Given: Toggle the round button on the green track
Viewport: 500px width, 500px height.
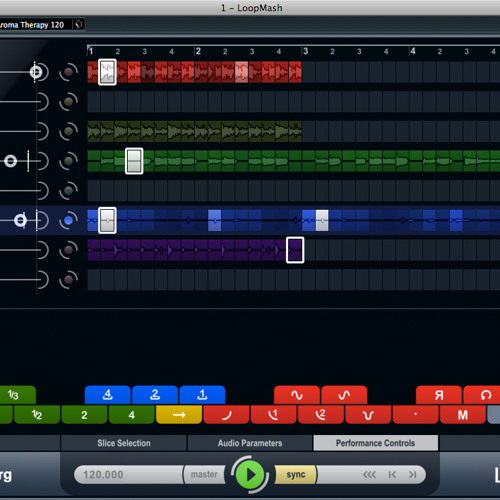Looking at the screenshot, I should pyautogui.click(x=69, y=161).
